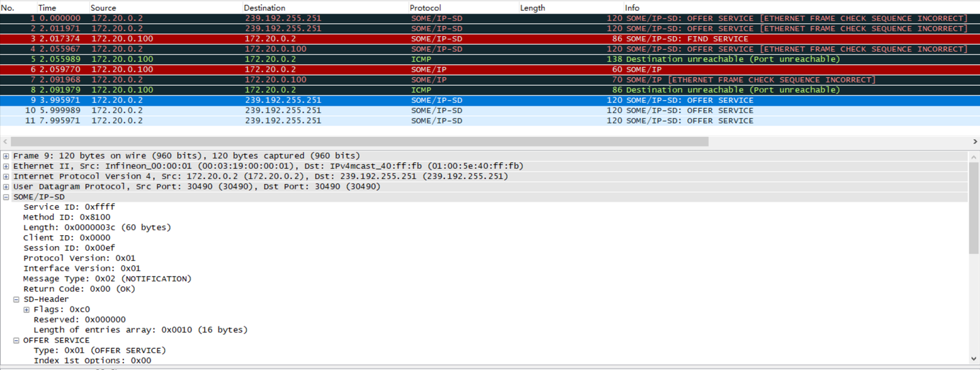Screen dimensions: 980x370
Task: Expand the Frame 9 tree node
Action: point(6,156)
